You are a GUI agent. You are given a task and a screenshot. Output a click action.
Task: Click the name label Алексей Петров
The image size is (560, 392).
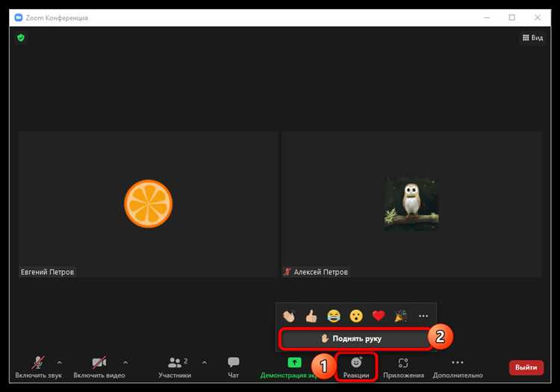(320, 272)
